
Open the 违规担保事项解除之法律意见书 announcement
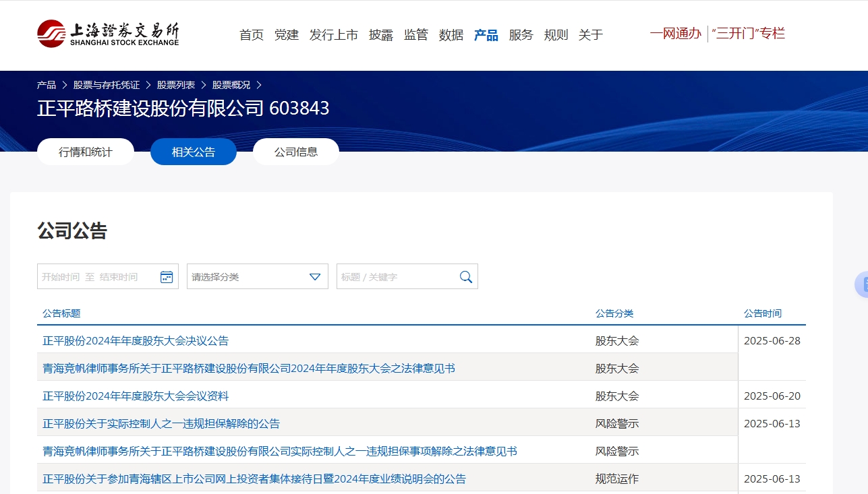(280, 452)
